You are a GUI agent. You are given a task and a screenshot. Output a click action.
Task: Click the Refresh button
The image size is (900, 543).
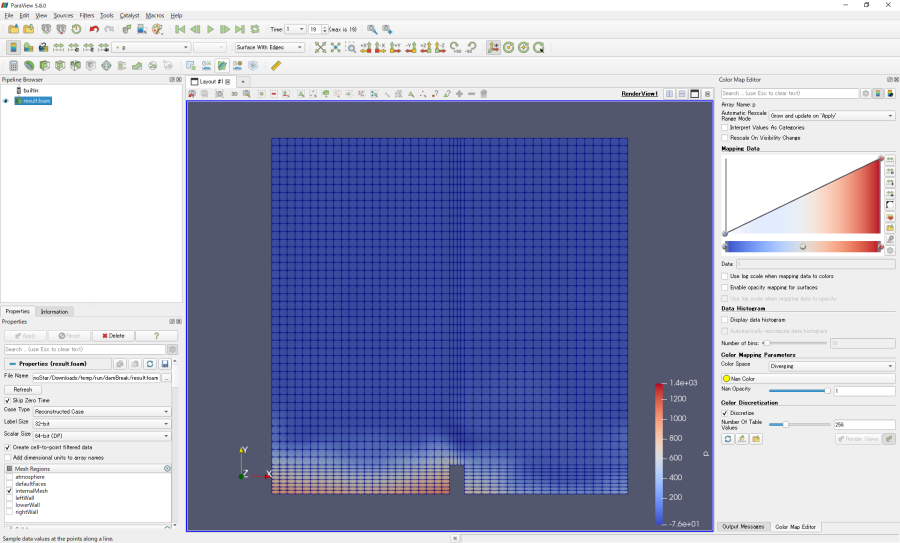pos(23,390)
